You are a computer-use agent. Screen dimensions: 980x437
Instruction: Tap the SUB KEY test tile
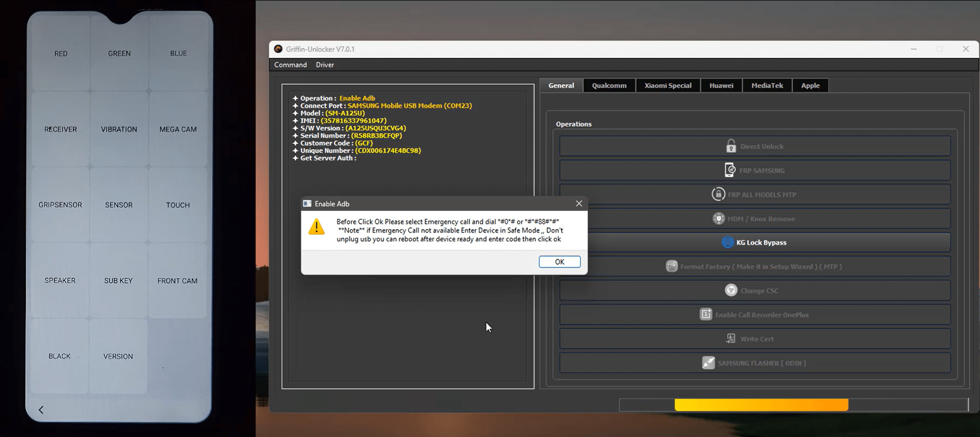(118, 280)
